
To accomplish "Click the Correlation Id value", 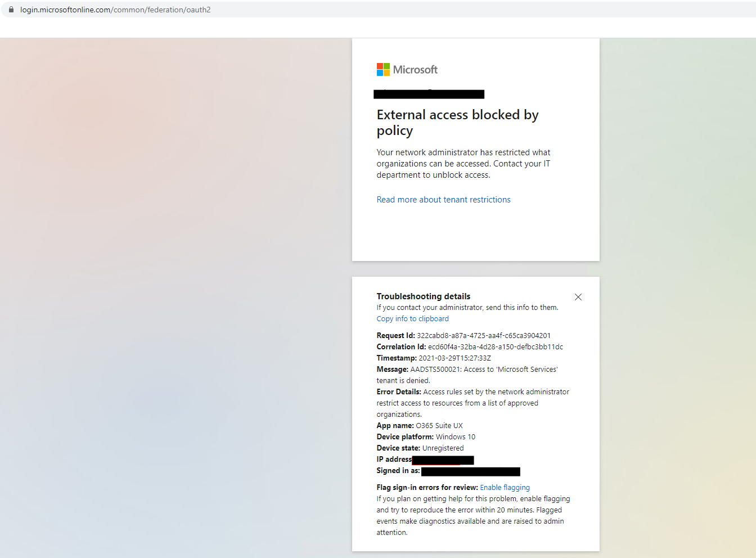I will point(495,347).
